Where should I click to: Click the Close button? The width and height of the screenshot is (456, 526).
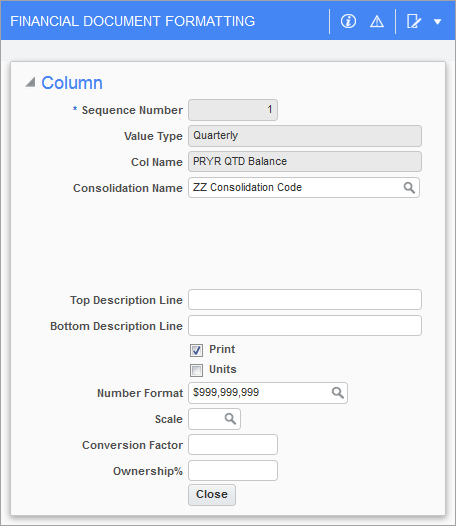(x=212, y=494)
